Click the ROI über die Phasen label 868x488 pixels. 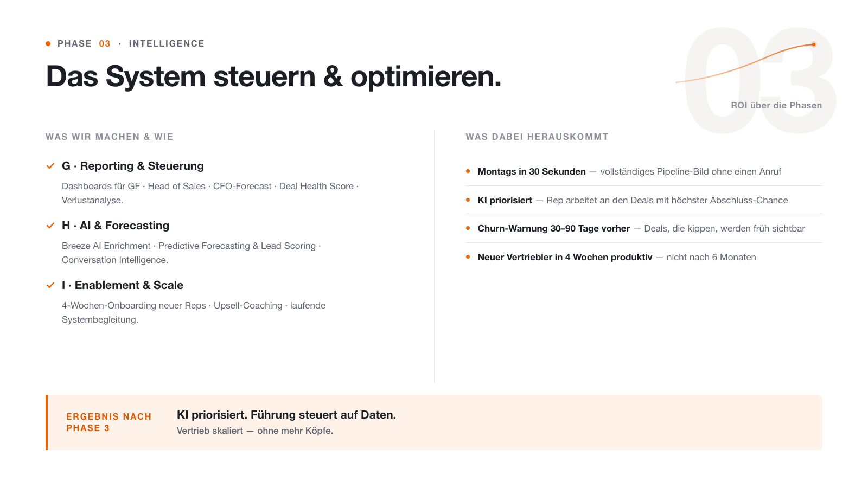(x=776, y=105)
